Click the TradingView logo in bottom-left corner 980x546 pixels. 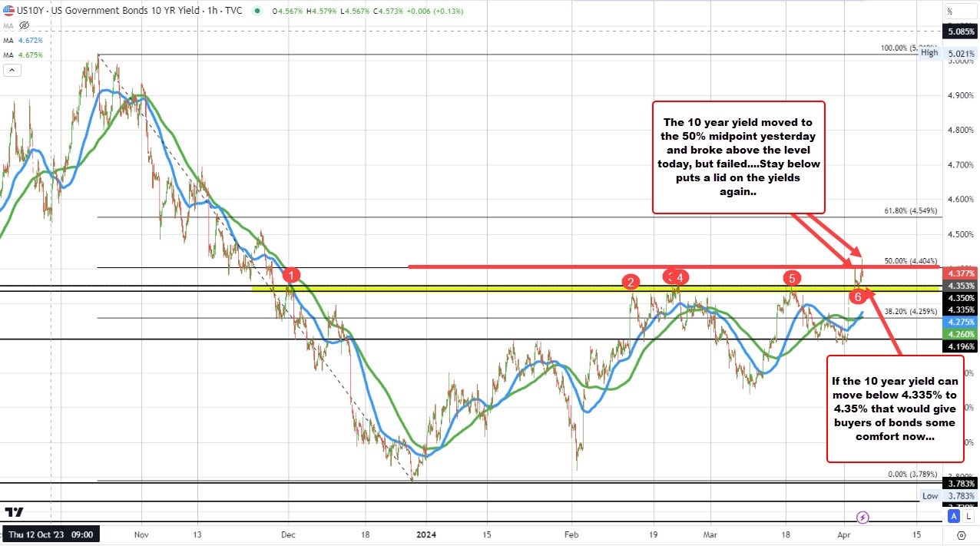pos(12,512)
